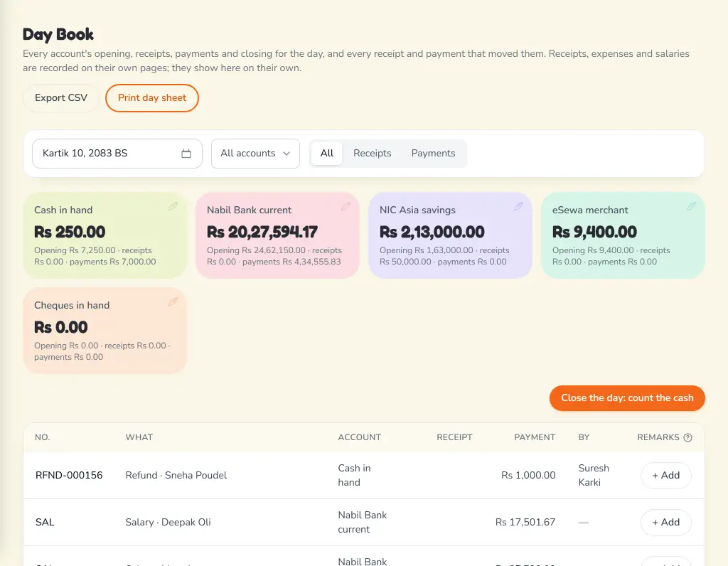Click Cash in hand account of refund row
728x566 pixels.
(354, 476)
